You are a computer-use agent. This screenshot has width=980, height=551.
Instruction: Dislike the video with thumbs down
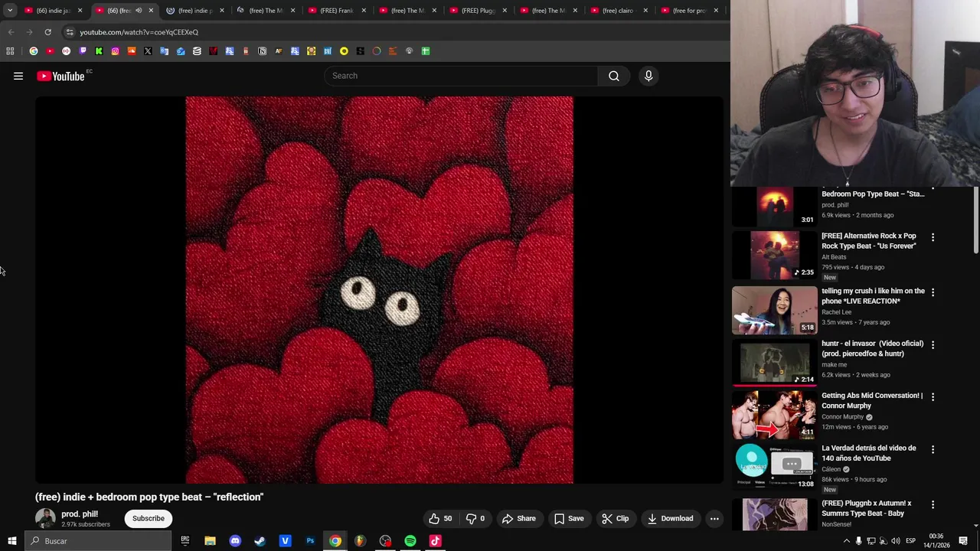click(475, 518)
